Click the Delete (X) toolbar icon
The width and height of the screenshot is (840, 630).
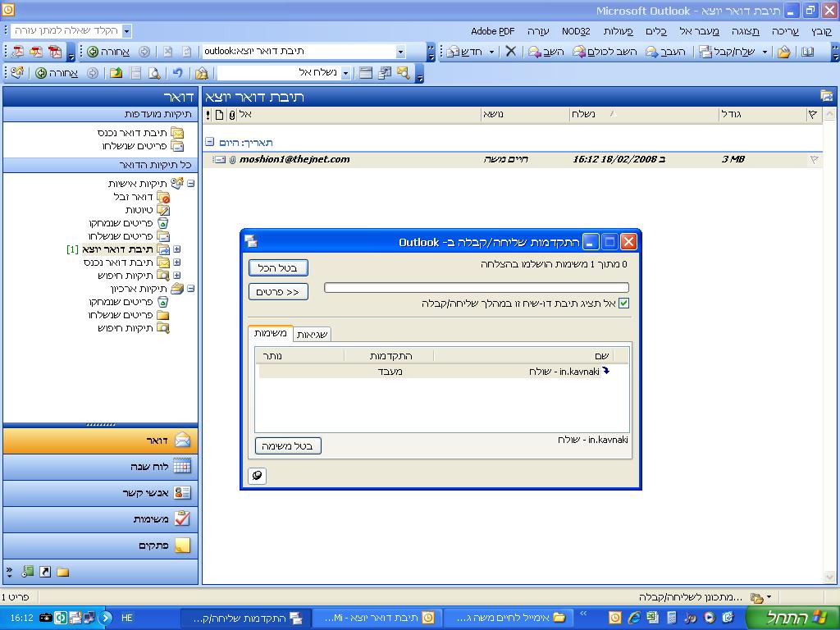[x=510, y=52]
